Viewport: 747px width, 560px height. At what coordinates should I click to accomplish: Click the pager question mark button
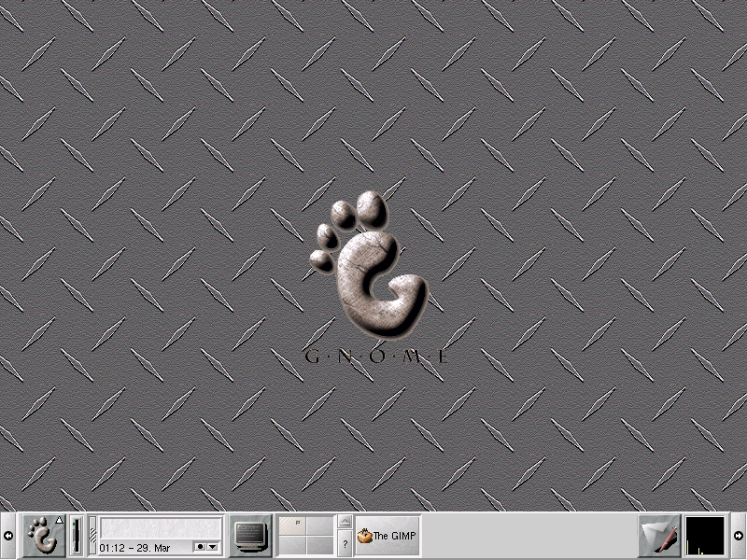(x=345, y=543)
